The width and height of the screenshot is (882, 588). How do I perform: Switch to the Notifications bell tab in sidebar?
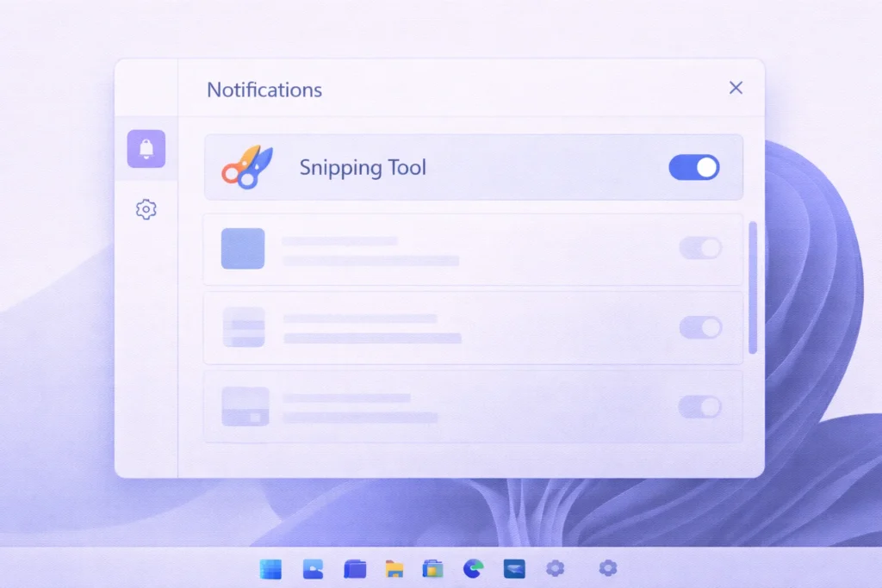146,148
